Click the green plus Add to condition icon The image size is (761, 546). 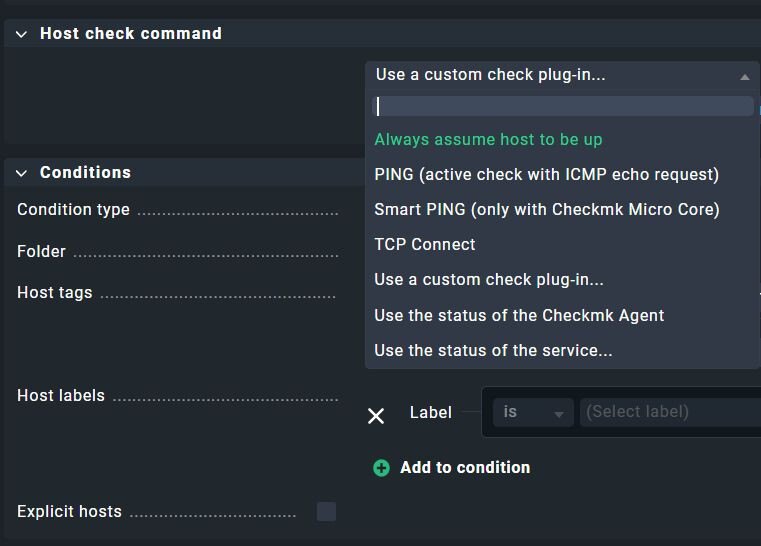[381, 468]
